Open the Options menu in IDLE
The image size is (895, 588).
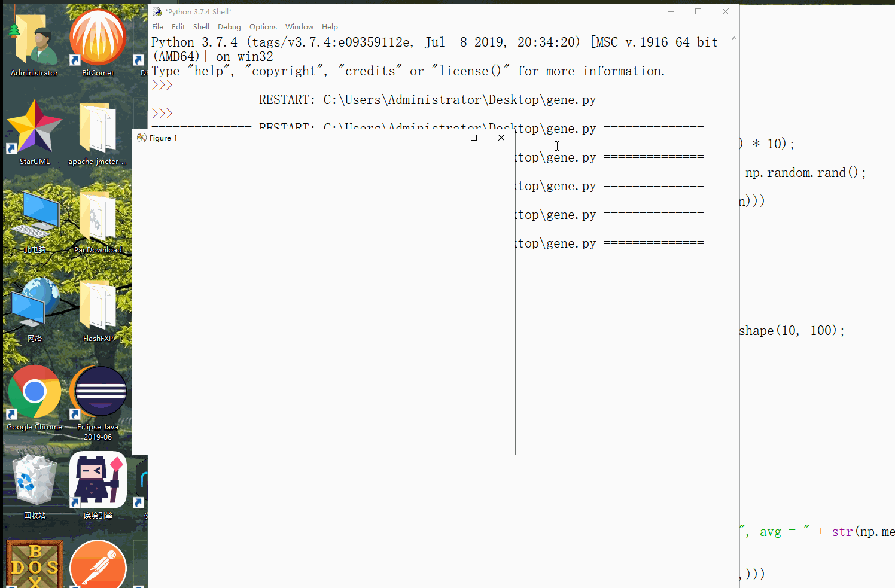(263, 26)
